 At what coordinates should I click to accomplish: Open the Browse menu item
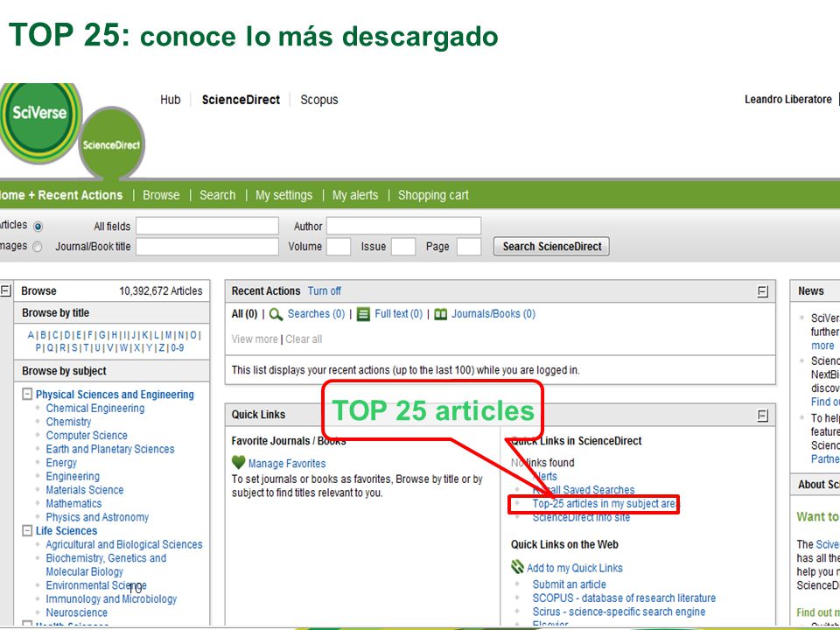(161, 195)
